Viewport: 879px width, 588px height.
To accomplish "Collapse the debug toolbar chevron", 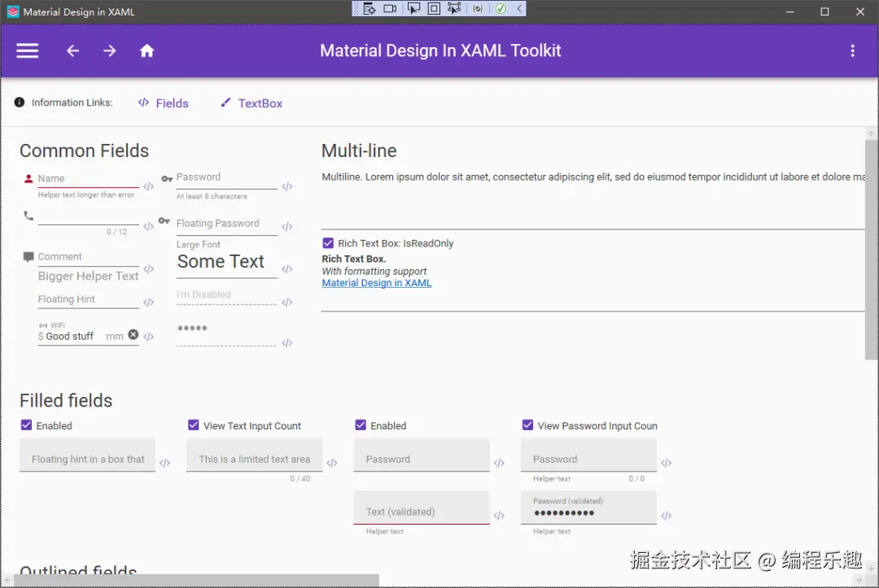I will [519, 8].
